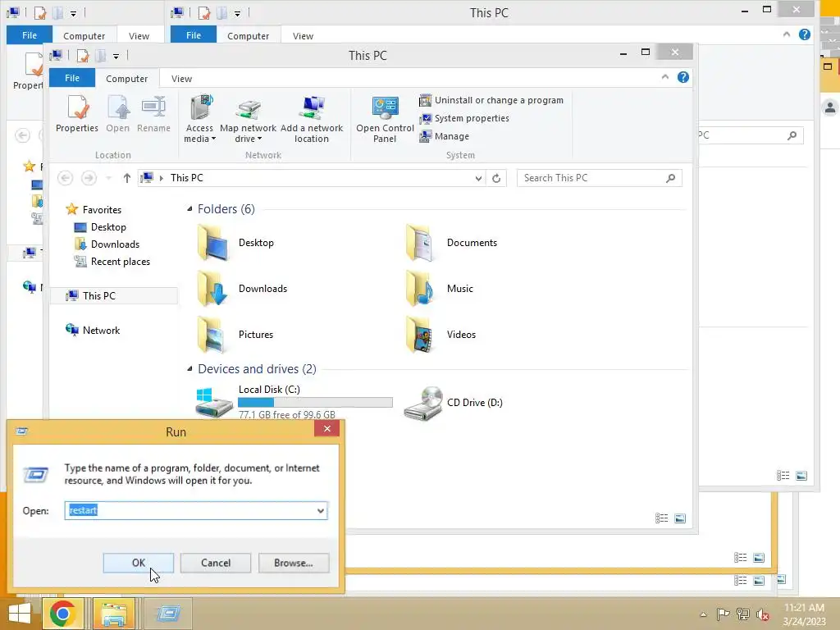Click the path arrow before This PC
This screenshot has width=840, height=630.
point(162,178)
